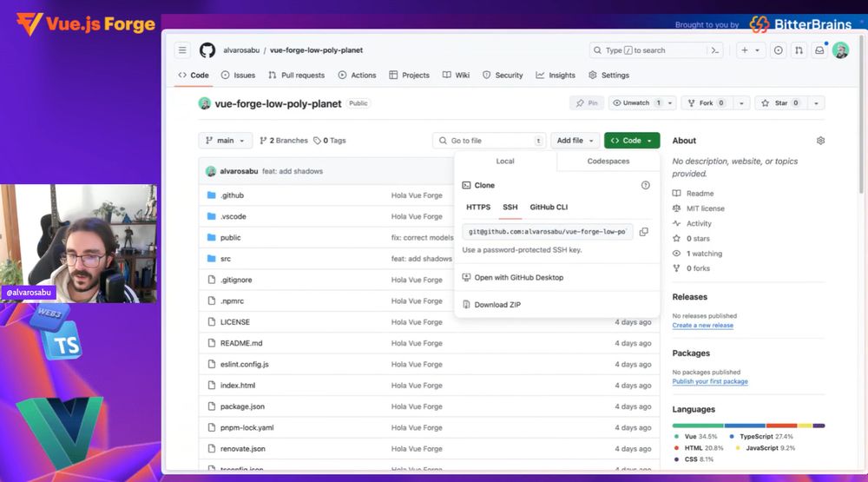This screenshot has width=868, height=482.
Task: Select SSH clone method
Action: (510, 208)
